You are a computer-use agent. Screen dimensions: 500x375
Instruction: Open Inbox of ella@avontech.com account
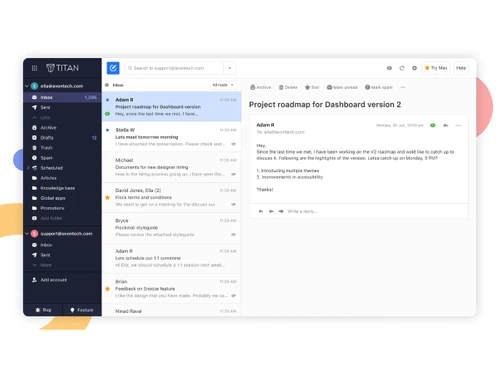pyautogui.click(x=62, y=97)
